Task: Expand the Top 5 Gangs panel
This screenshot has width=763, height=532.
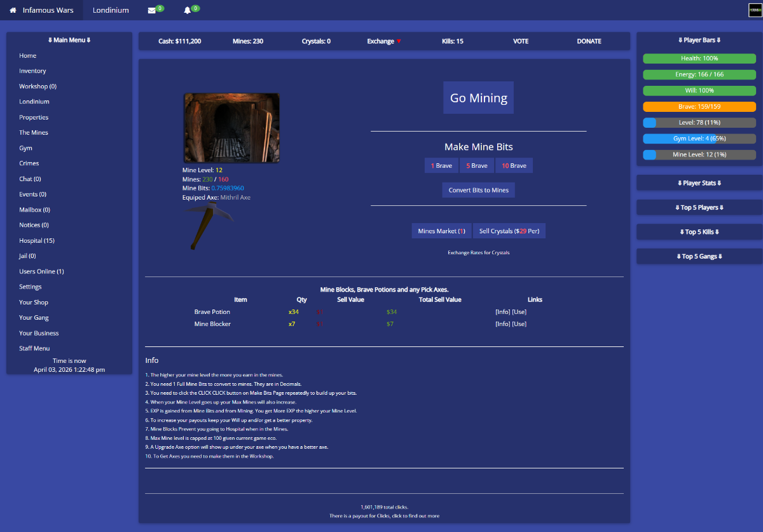Action: (x=699, y=257)
